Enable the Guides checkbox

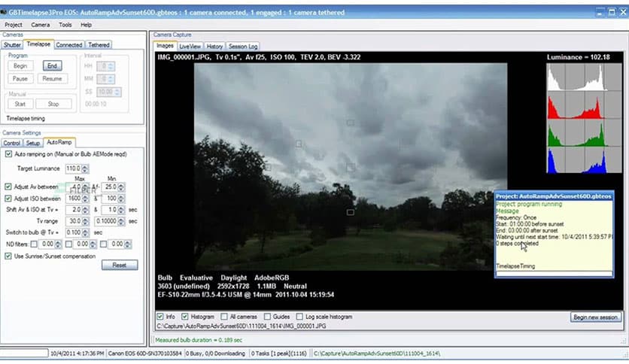coord(267,317)
